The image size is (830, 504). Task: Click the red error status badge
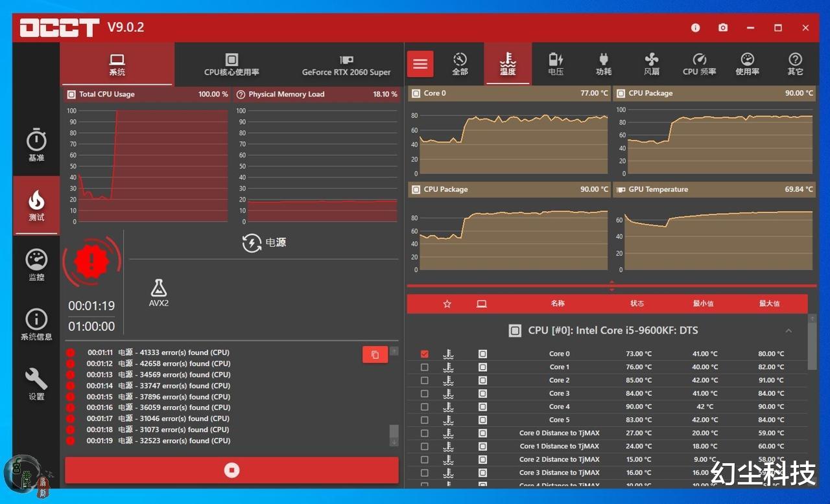tap(91, 261)
